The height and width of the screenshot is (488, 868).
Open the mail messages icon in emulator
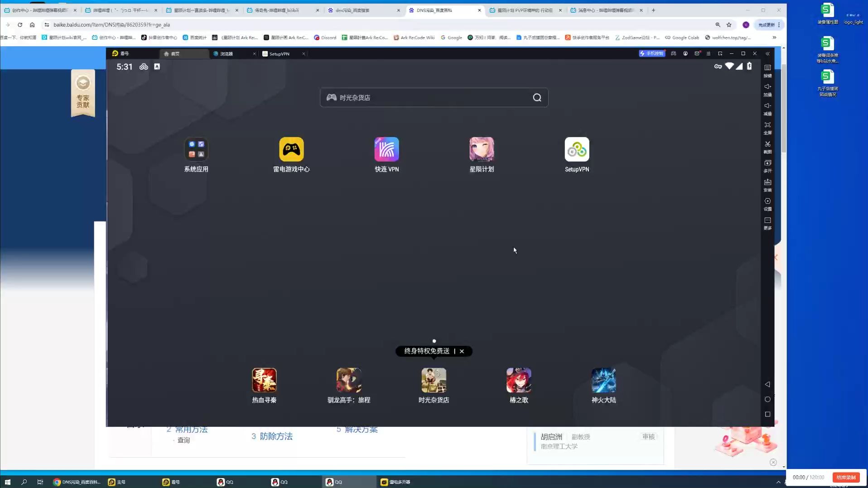(x=697, y=53)
